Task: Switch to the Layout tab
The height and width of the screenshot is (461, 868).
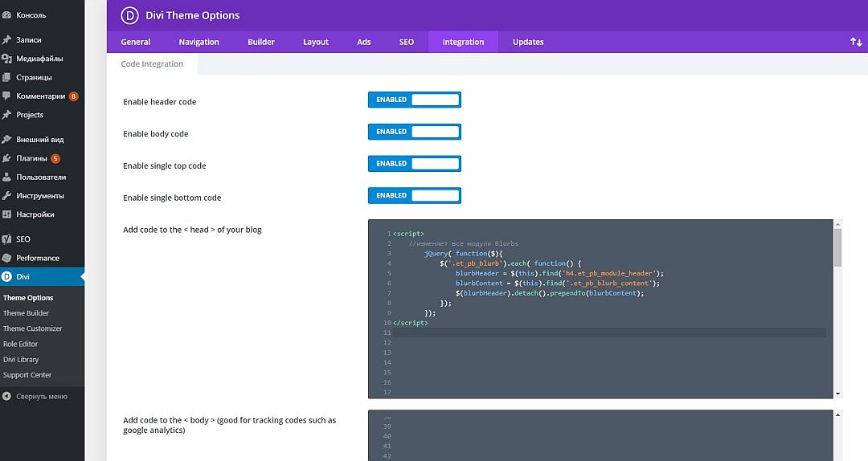Action: [316, 42]
